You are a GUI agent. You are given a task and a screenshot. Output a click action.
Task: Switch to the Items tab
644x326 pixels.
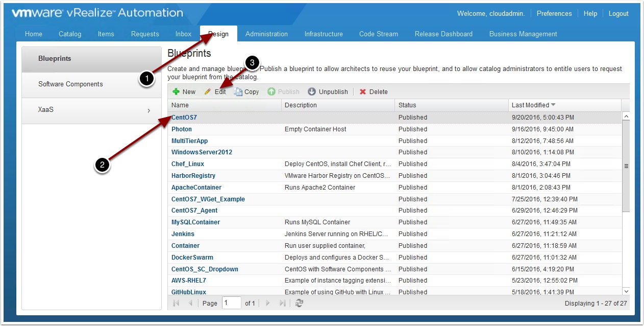[106, 34]
